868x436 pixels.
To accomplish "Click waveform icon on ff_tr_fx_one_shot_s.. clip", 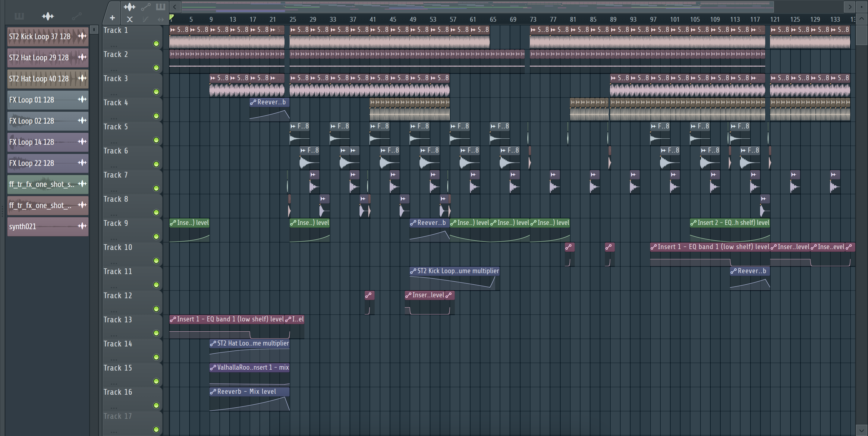I will coord(82,184).
